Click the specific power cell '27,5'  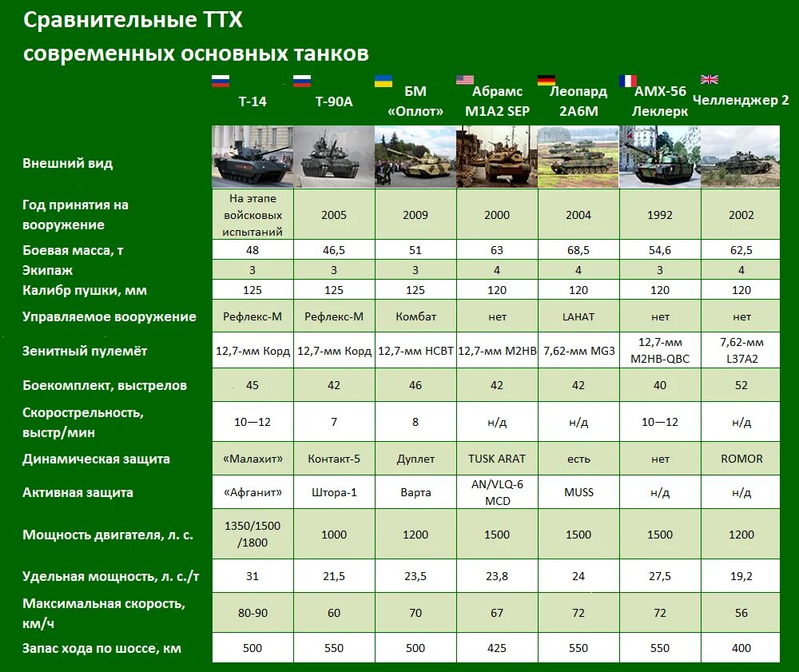coord(660,576)
